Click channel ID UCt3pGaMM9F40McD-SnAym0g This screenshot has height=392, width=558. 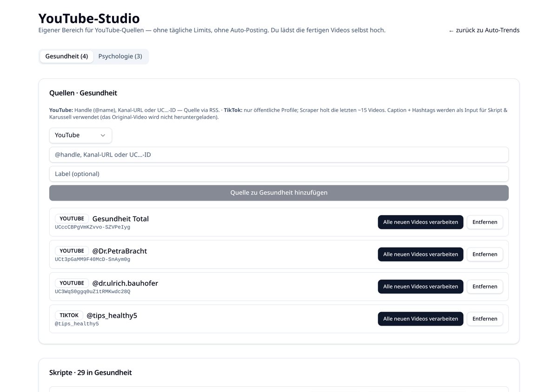[93, 260]
